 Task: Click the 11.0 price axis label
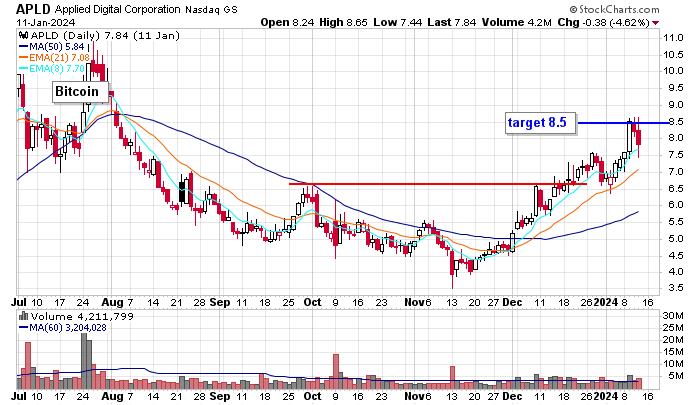pyautogui.click(x=673, y=38)
